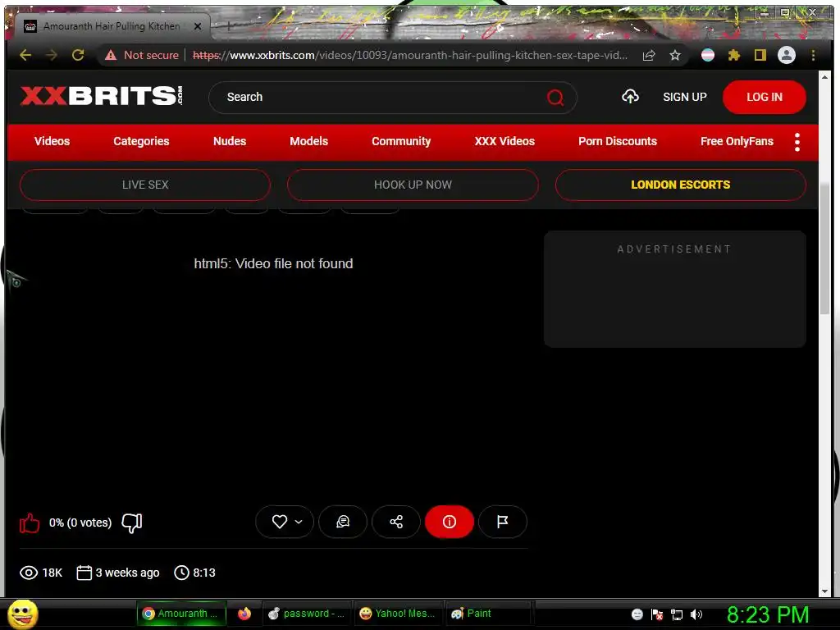The image size is (840, 630).
Task: Open the Categories menu item
Action: (141, 141)
